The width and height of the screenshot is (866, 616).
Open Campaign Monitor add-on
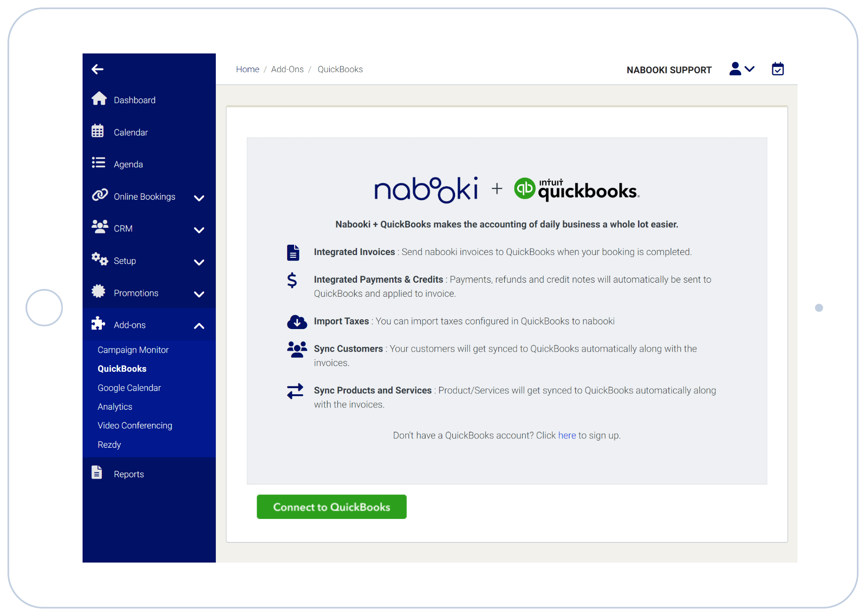pyautogui.click(x=133, y=350)
